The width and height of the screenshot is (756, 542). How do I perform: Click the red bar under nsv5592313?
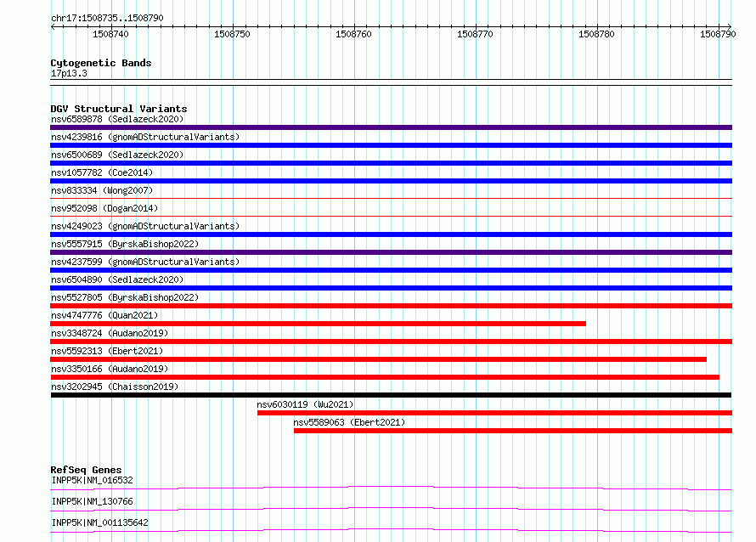pyautogui.click(x=379, y=359)
